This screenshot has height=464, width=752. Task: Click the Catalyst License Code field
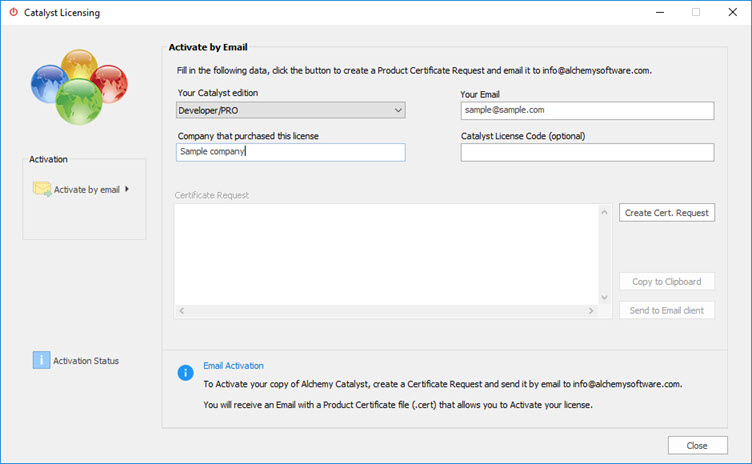pyautogui.click(x=587, y=152)
